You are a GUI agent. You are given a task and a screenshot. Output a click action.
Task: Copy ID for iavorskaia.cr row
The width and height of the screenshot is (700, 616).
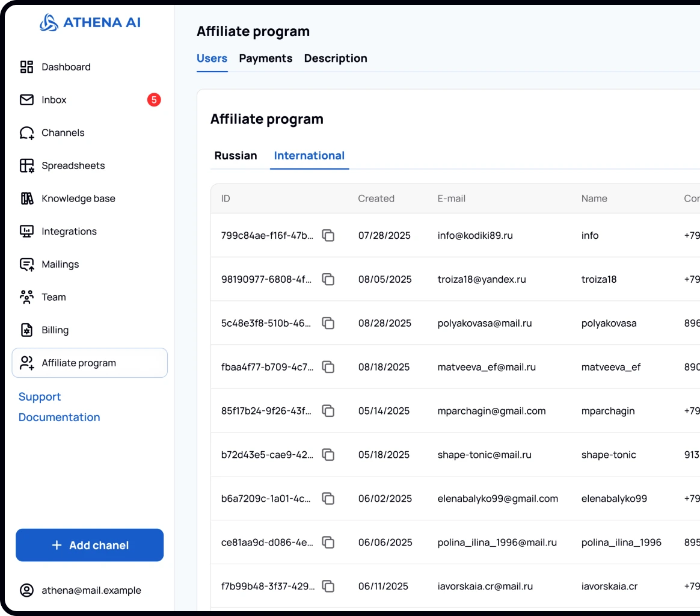pyautogui.click(x=328, y=586)
